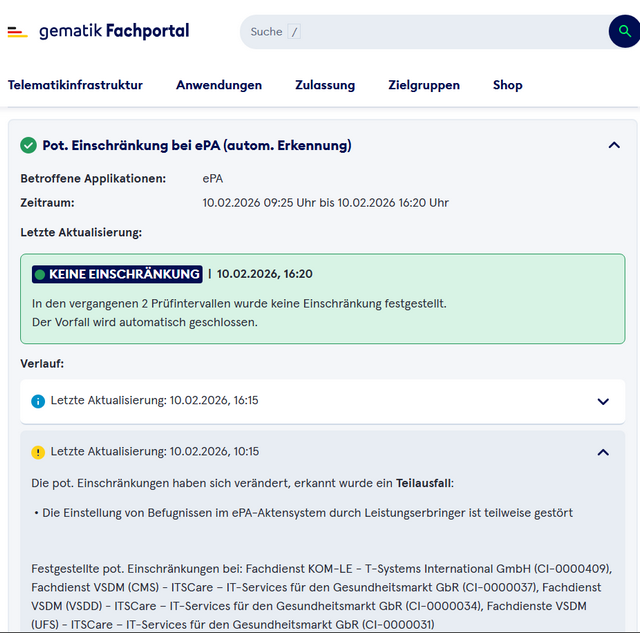Open the Anwendungen menu
This screenshot has height=633, width=640.
(x=219, y=85)
